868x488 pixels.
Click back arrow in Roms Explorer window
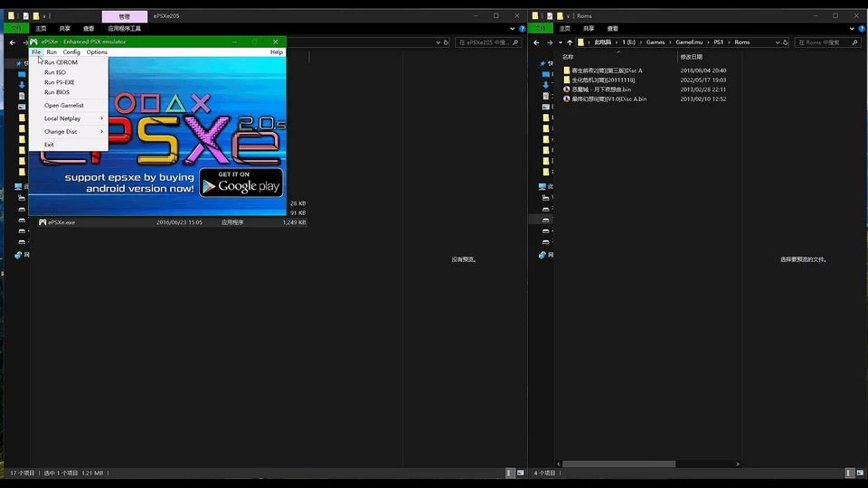click(535, 42)
